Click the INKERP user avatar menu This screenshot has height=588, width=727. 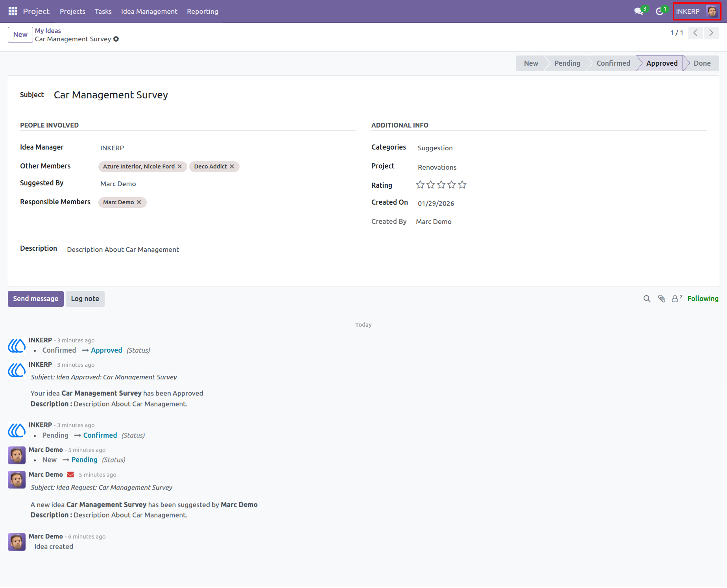point(697,11)
